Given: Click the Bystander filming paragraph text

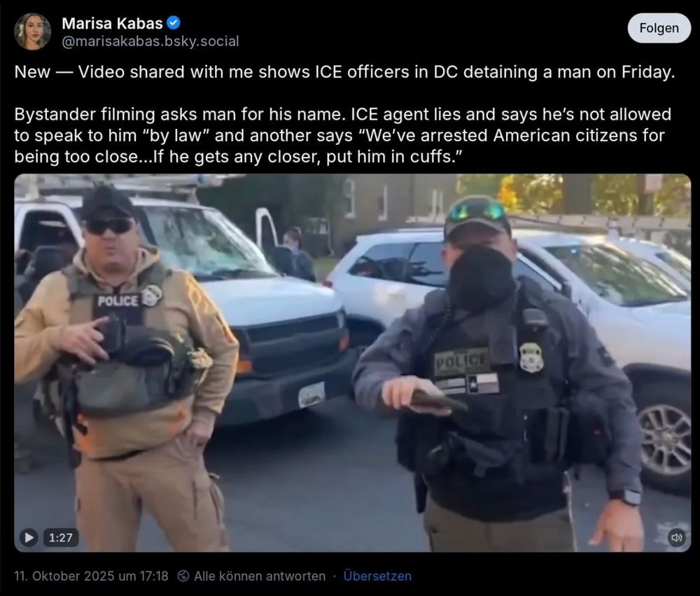Looking at the screenshot, I should point(343,135).
